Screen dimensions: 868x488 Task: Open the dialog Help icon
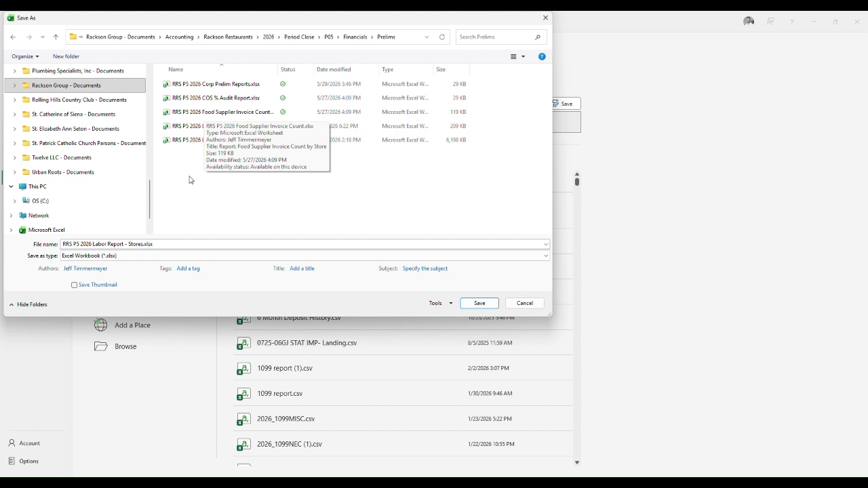coord(542,57)
